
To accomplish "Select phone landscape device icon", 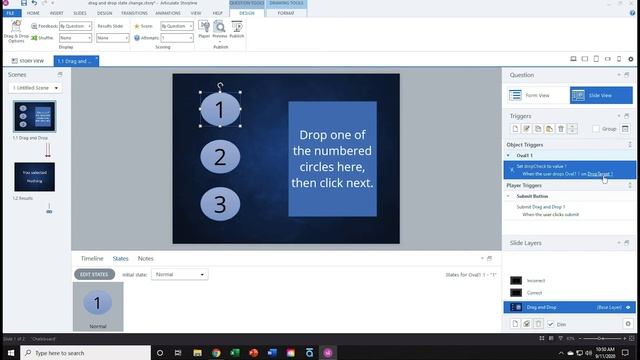I will 608,59.
